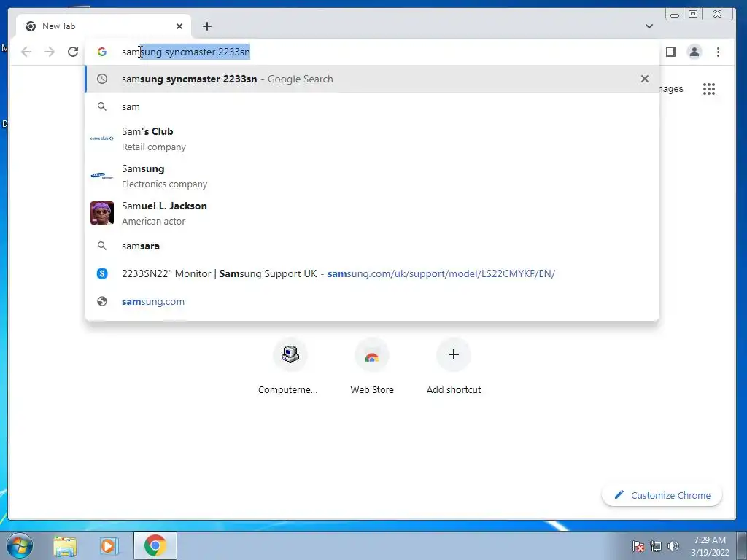Open the 2233SN22 Monitor Samsung Support UK suggestion
Screen dimensions: 747x560
point(372,274)
